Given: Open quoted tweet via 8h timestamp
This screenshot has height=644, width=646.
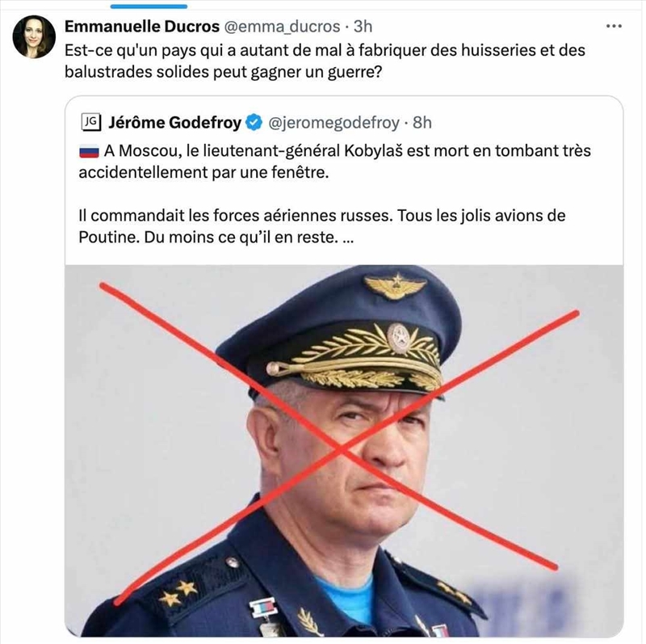Looking at the screenshot, I should pos(422,123).
